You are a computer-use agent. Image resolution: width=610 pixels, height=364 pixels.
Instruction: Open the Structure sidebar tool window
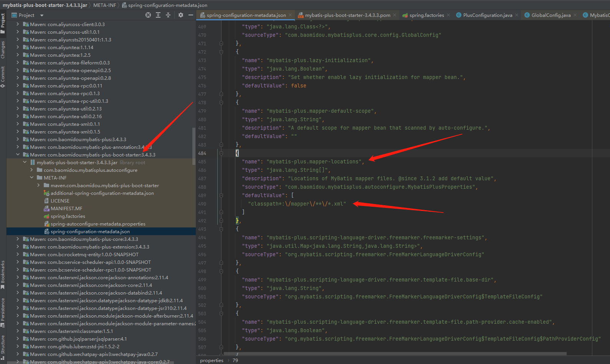pos(3,347)
